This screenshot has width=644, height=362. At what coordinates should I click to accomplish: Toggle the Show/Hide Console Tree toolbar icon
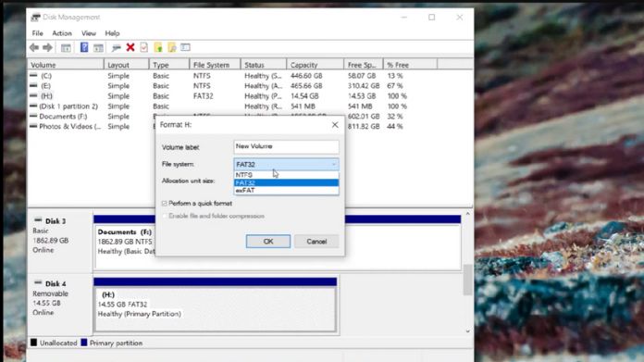(66, 47)
